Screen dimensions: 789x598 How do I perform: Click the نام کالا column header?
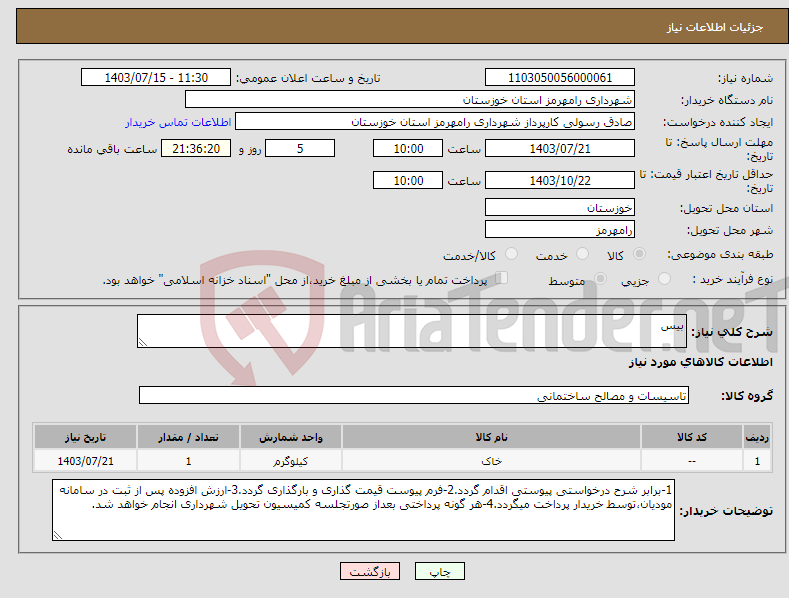click(491, 437)
